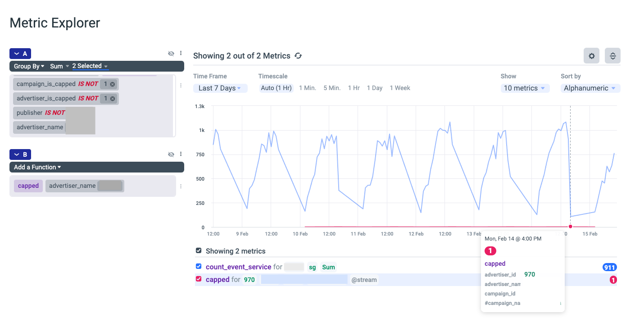Click the collapse chart icon
The width and height of the screenshot is (644, 336).
point(612,56)
